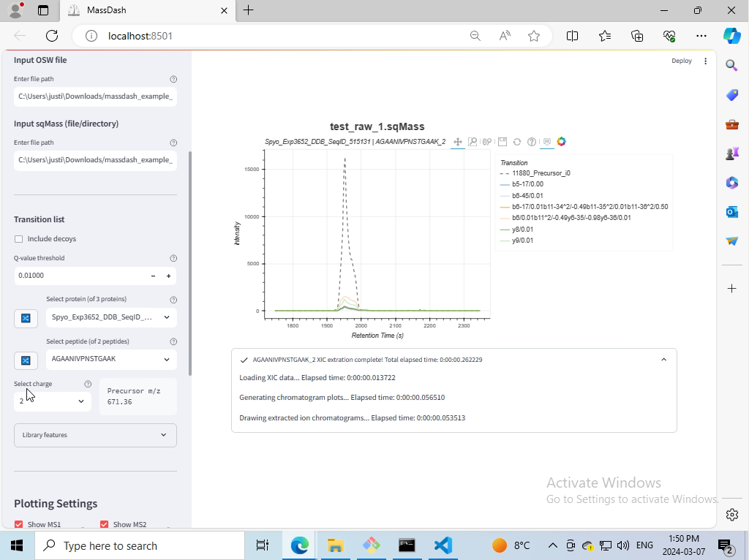Show help for Input OSW file path
The height and width of the screenshot is (560, 749).
click(x=173, y=79)
